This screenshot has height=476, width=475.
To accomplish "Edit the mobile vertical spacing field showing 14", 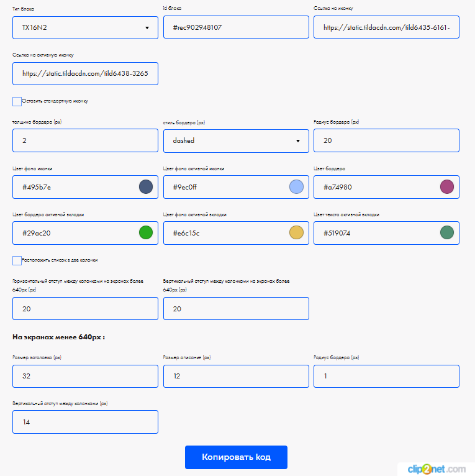I will (85, 423).
